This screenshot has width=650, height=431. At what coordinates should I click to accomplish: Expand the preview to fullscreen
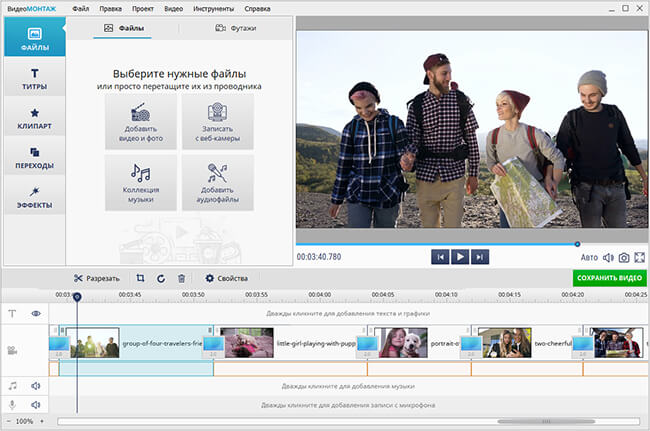[639, 257]
